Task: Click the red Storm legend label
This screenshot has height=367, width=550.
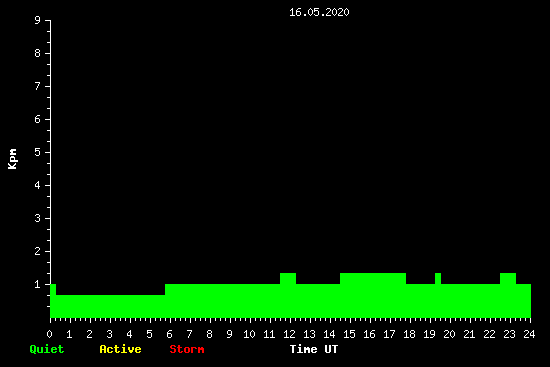Action: click(x=187, y=349)
